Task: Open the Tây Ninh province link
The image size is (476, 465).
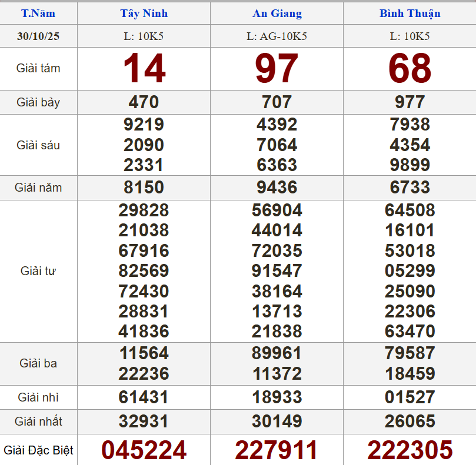Action: click(144, 14)
